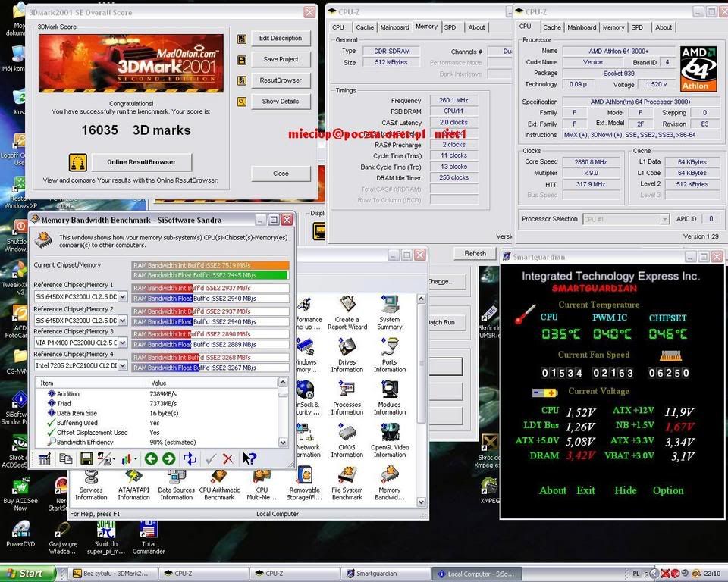Open Removable Storage benchmark module
The height and width of the screenshot is (582, 728).
click(305, 485)
